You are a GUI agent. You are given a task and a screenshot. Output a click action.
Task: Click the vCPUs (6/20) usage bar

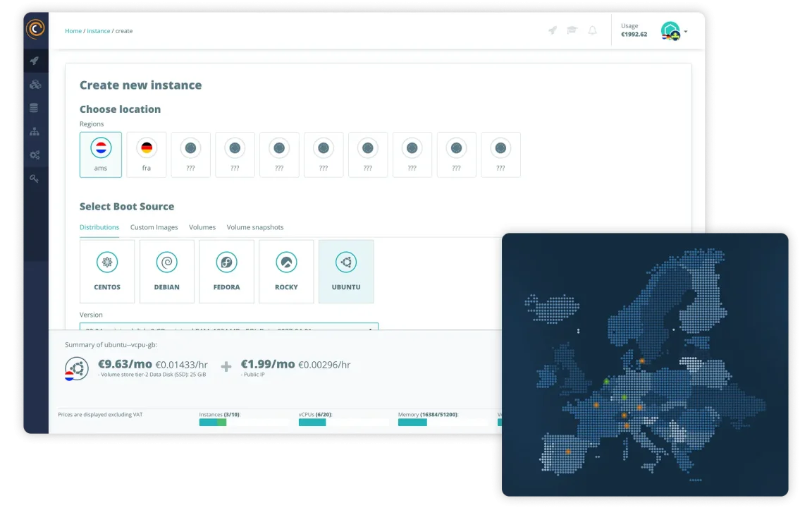coord(343,423)
